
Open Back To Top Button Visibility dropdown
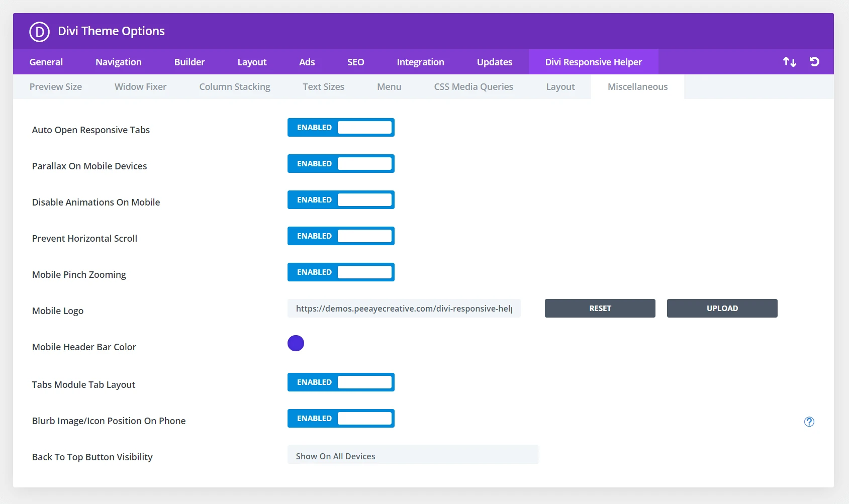(x=413, y=456)
